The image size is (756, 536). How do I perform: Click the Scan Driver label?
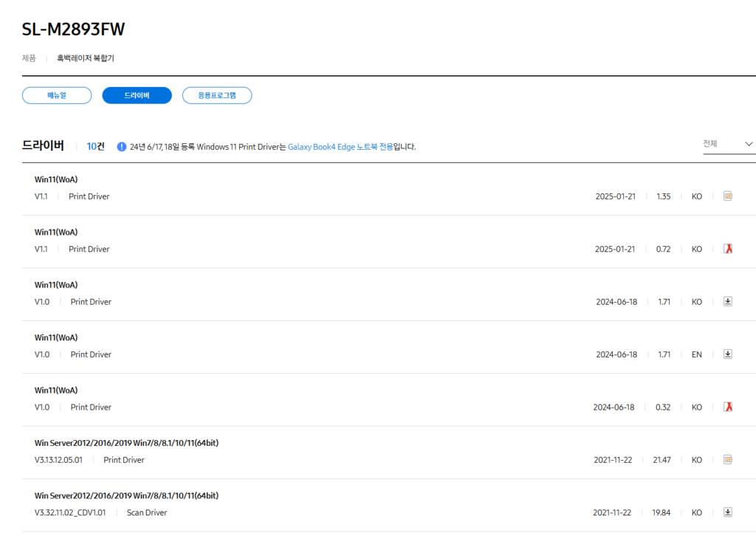pos(147,512)
